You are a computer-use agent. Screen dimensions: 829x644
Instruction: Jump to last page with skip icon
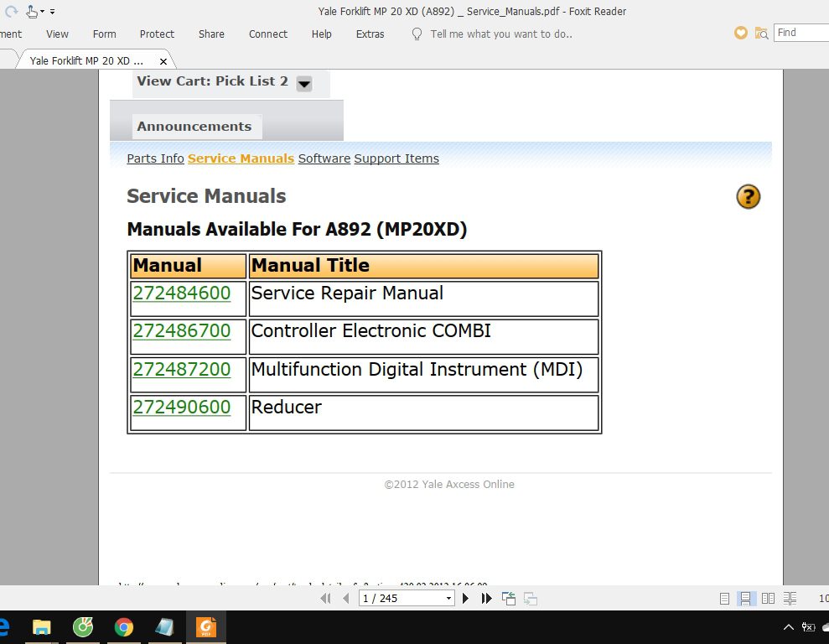tap(486, 598)
